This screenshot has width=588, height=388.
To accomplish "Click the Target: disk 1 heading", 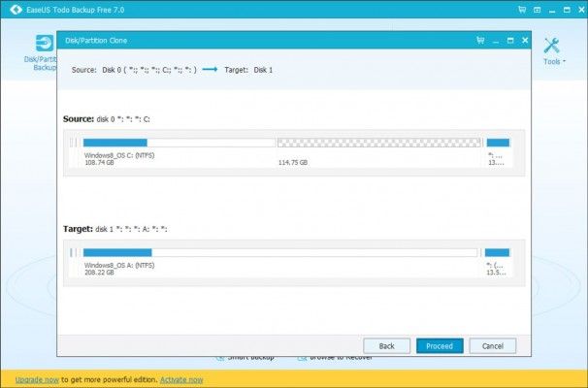I will tap(115, 229).
